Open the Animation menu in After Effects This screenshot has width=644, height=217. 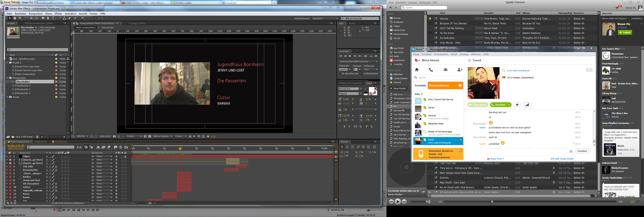pyautogui.click(x=70, y=14)
